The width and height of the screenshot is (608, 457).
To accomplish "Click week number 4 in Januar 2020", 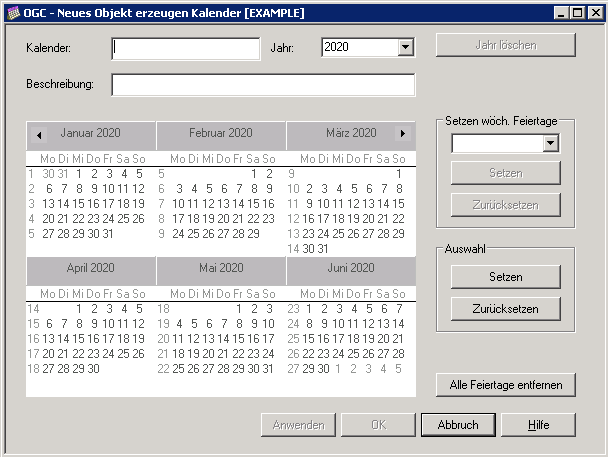I will click(x=31, y=219).
